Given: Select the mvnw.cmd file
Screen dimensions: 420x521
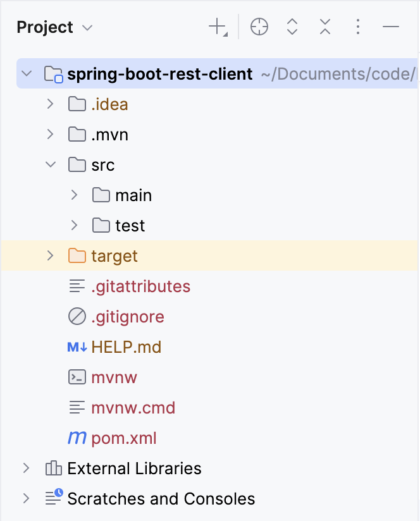Looking at the screenshot, I should (133, 408).
